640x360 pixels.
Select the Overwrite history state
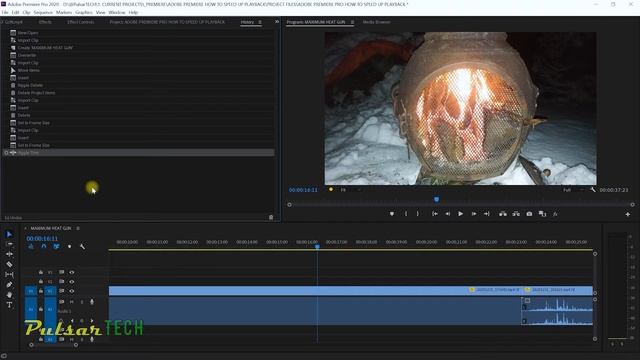coord(139,55)
